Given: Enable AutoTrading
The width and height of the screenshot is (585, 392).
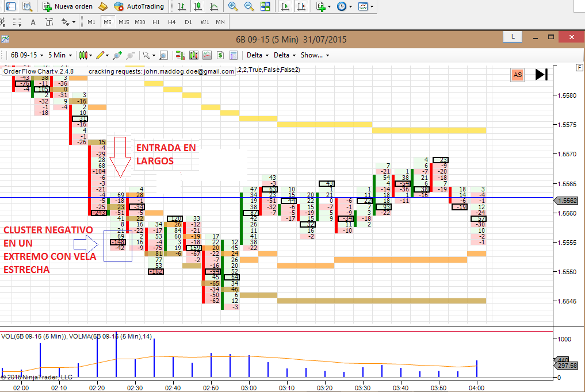Looking at the screenshot, I should coord(139,6).
